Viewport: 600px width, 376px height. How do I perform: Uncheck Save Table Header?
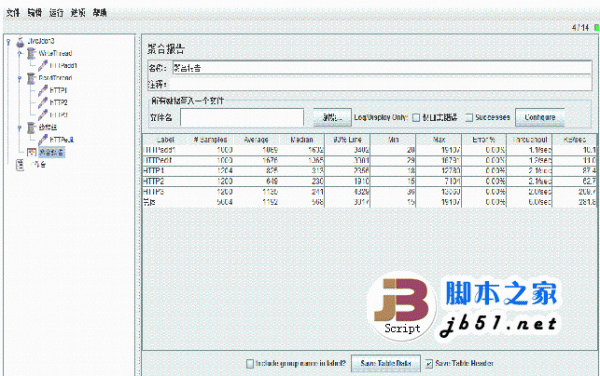pyautogui.click(x=429, y=363)
